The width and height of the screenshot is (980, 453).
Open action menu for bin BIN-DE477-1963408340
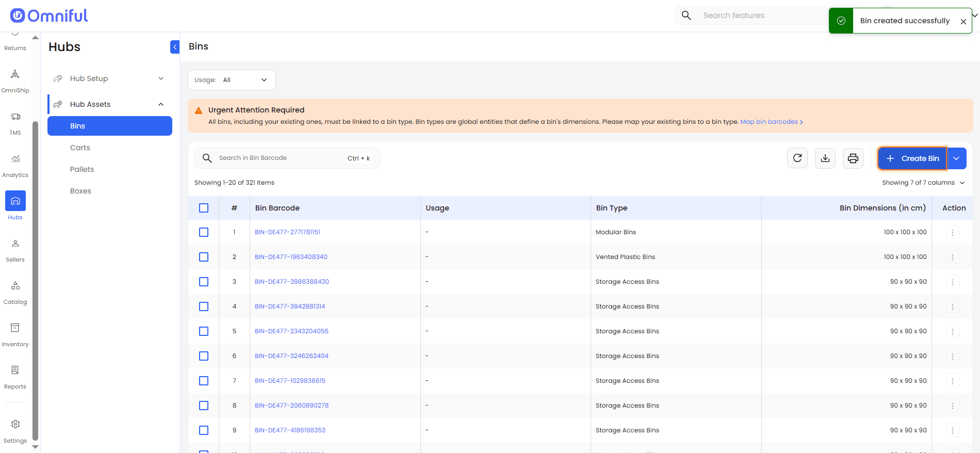(x=953, y=257)
